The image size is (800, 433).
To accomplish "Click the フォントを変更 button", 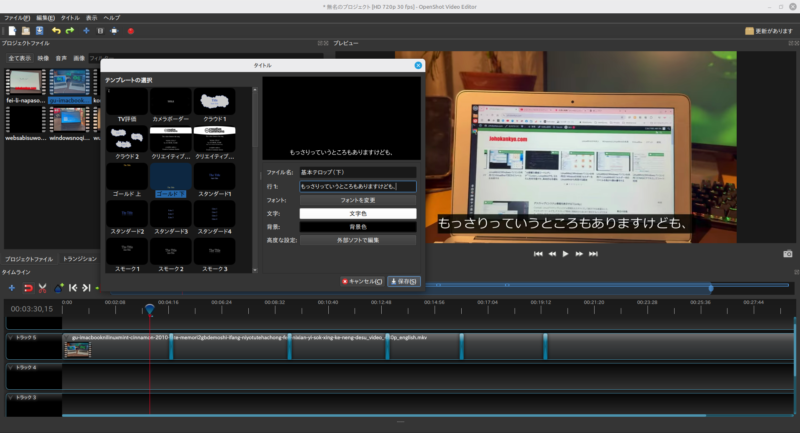I will (x=358, y=200).
